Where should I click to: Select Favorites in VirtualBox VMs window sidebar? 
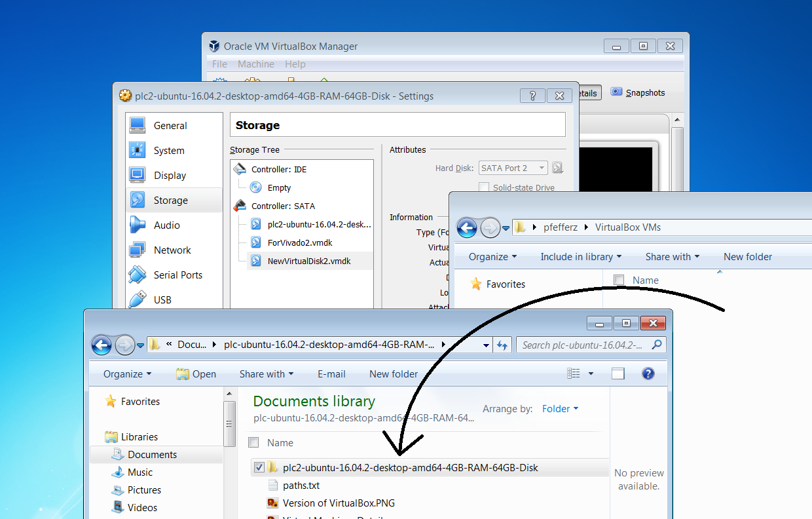498,284
